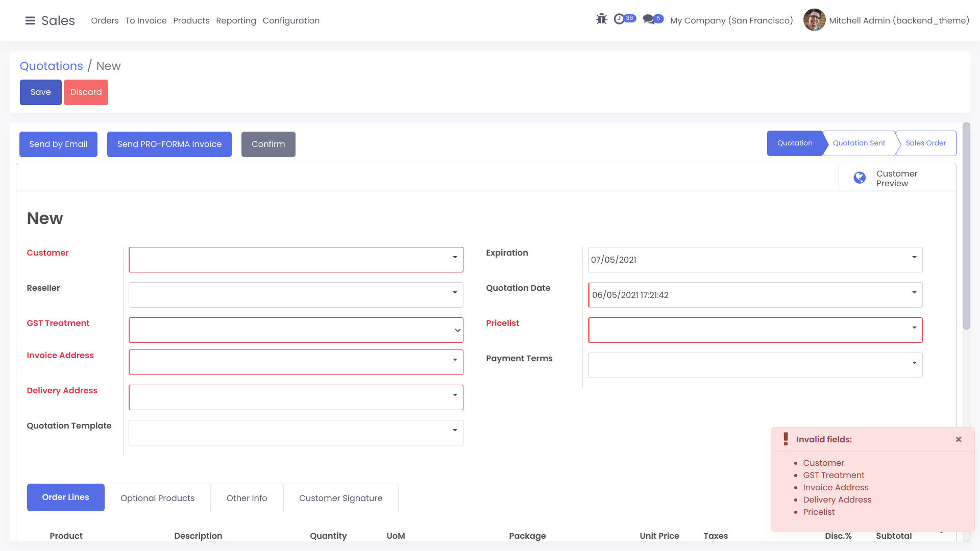
Task: Open the Payment Terms dropdown
Action: coord(914,363)
